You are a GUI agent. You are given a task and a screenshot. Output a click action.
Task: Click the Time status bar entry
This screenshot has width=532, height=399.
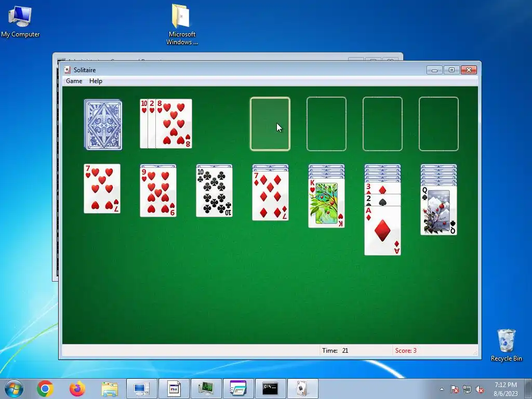point(335,351)
